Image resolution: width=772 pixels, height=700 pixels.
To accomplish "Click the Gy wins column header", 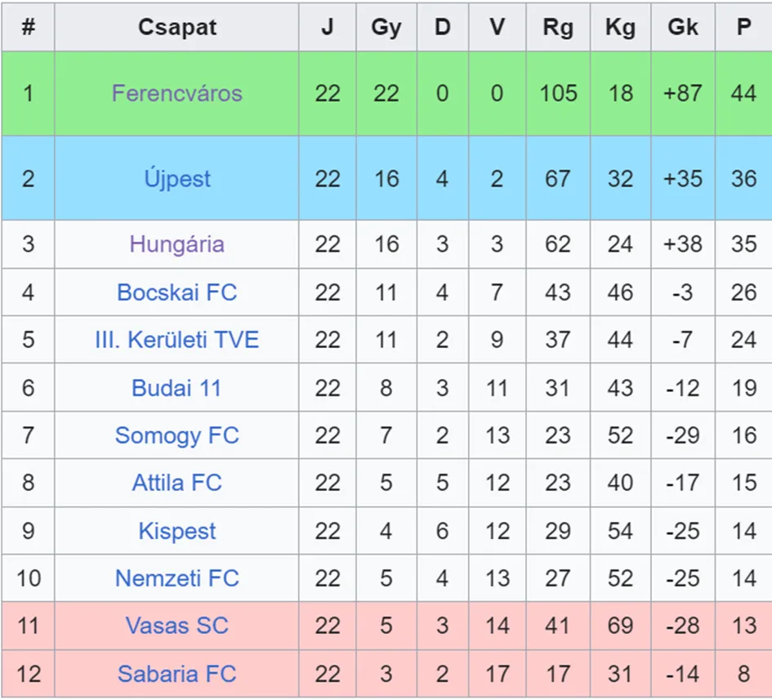I will click(x=386, y=27).
